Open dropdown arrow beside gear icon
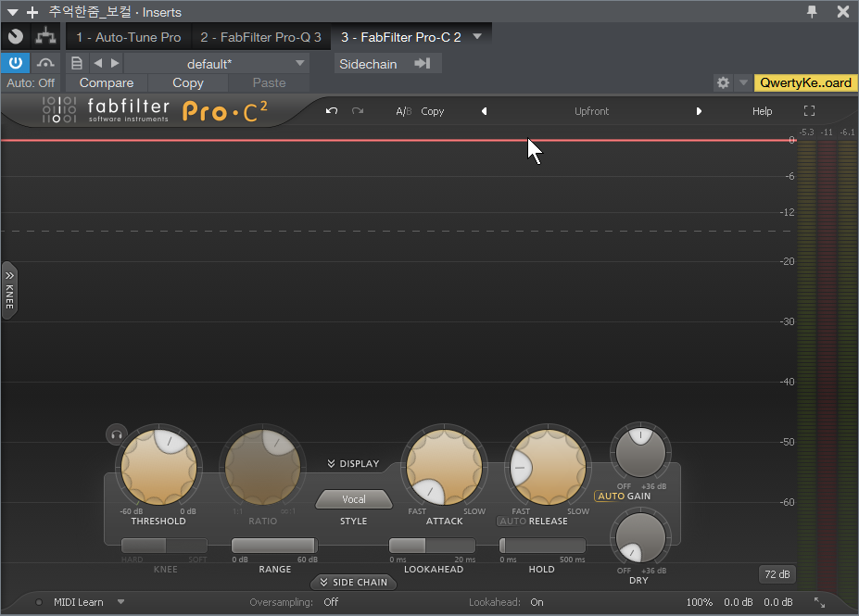The width and height of the screenshot is (859, 616). coord(743,82)
